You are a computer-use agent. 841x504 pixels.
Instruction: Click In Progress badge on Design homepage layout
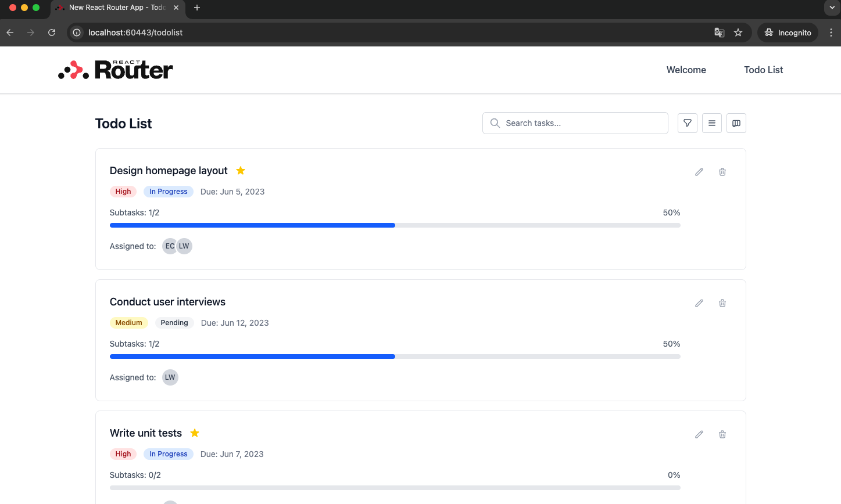point(169,192)
